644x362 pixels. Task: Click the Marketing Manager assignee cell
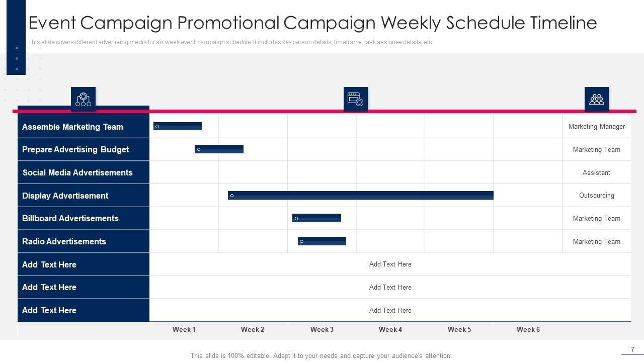click(596, 127)
